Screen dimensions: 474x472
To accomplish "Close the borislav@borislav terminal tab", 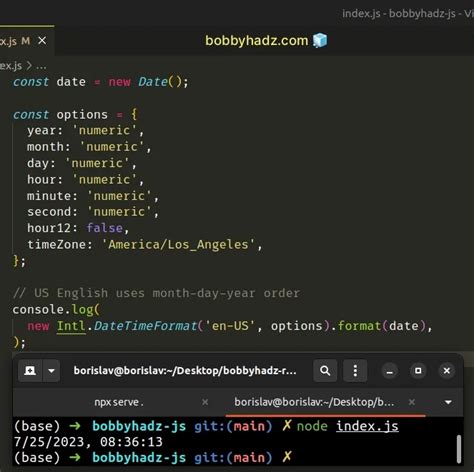I will pos(412,402).
